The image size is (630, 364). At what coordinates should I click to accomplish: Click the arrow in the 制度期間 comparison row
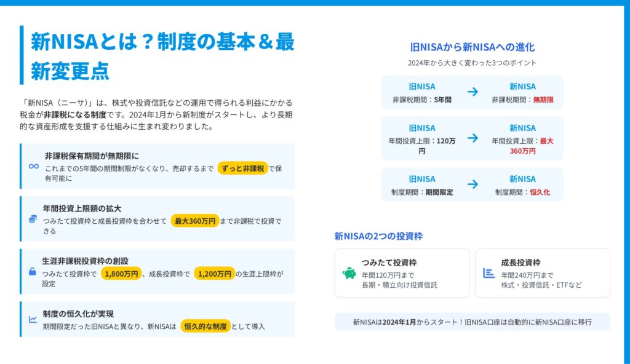[472, 184]
